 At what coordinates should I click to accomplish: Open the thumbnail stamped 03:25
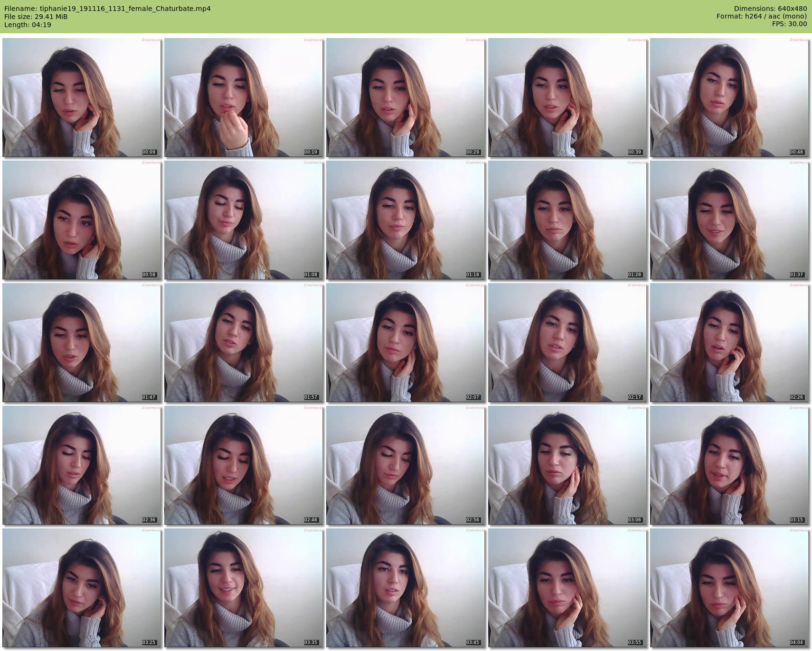pos(82,588)
